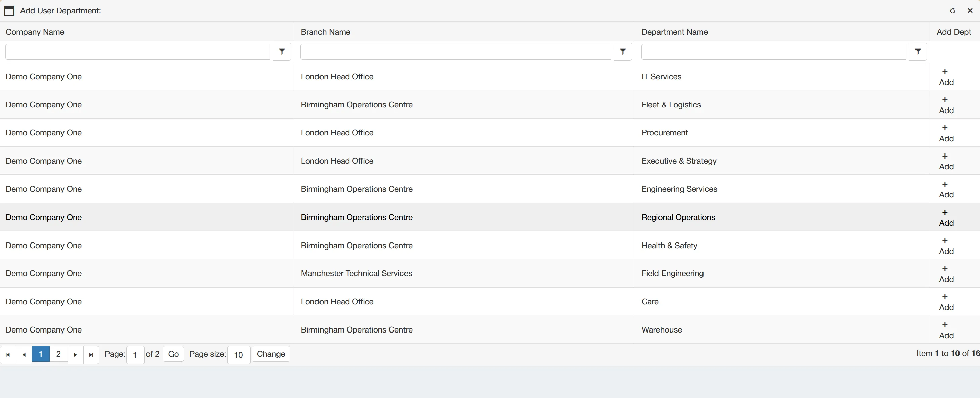This screenshot has width=980, height=398.
Task: Add the Health & Safety department
Action: click(946, 246)
